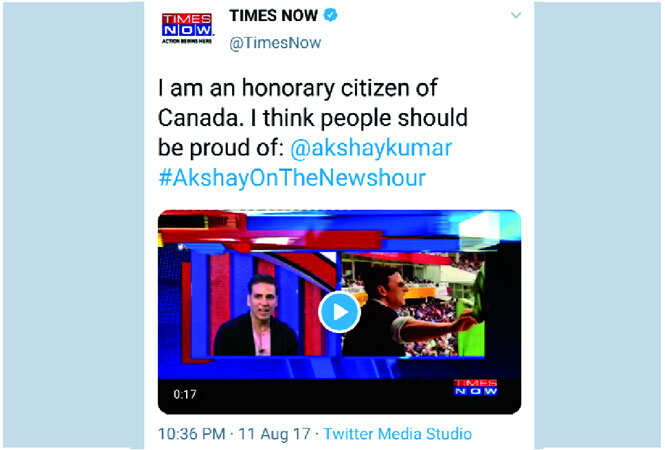Click the ACTION BEGINS HERE tagline under logo
This screenshot has width=665, height=450.
click(187, 41)
